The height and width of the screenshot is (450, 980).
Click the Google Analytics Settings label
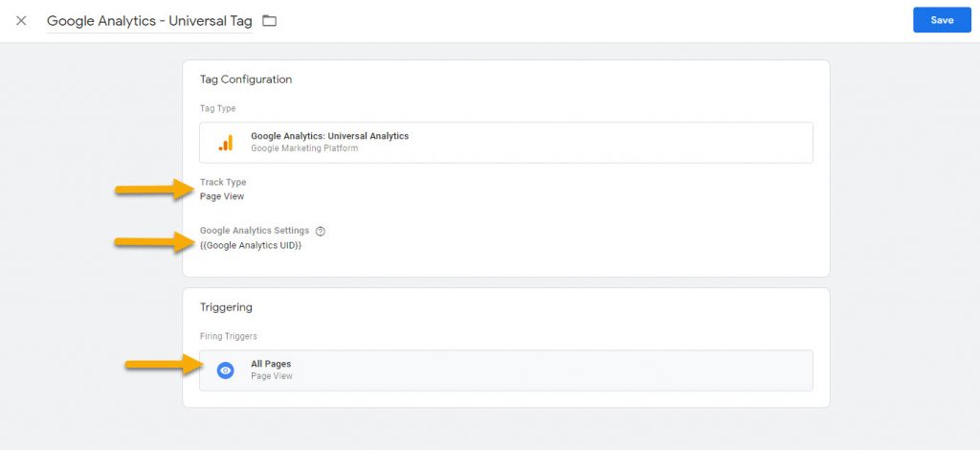255,231
